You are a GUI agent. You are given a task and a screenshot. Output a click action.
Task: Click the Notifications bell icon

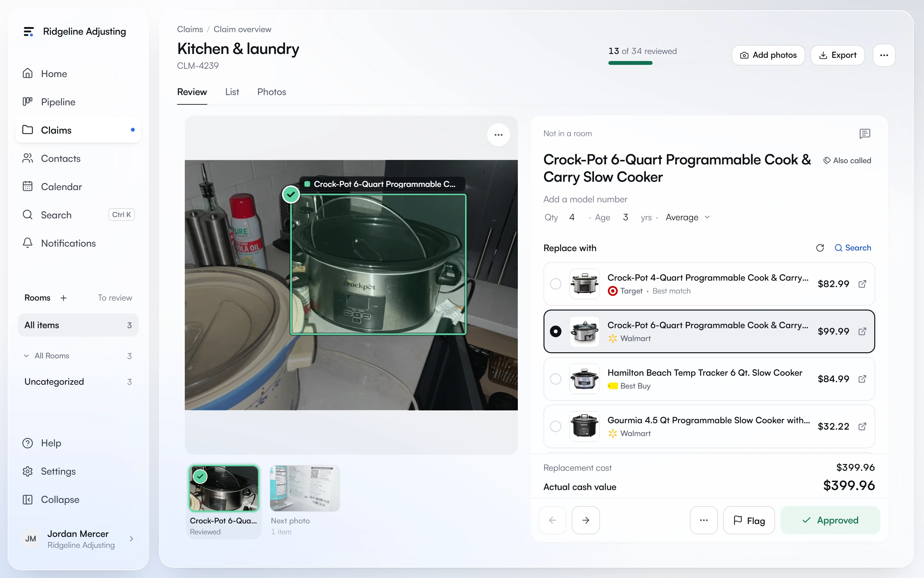click(28, 243)
